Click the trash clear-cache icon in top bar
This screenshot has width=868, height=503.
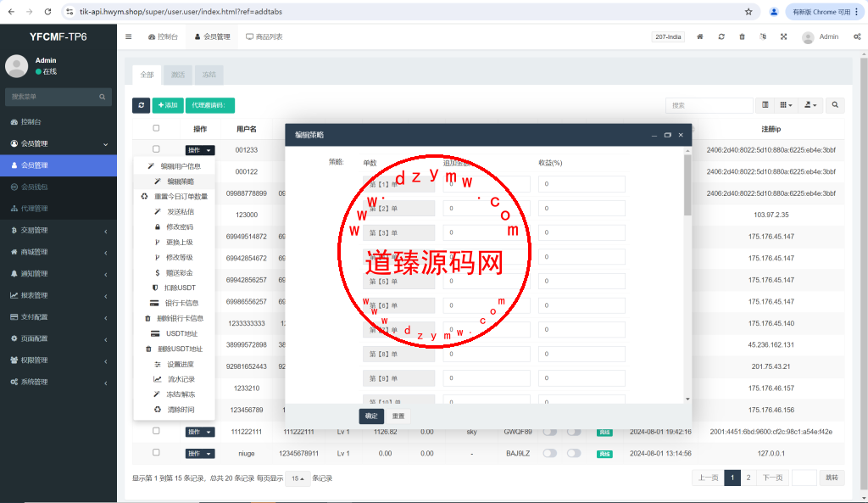(742, 36)
